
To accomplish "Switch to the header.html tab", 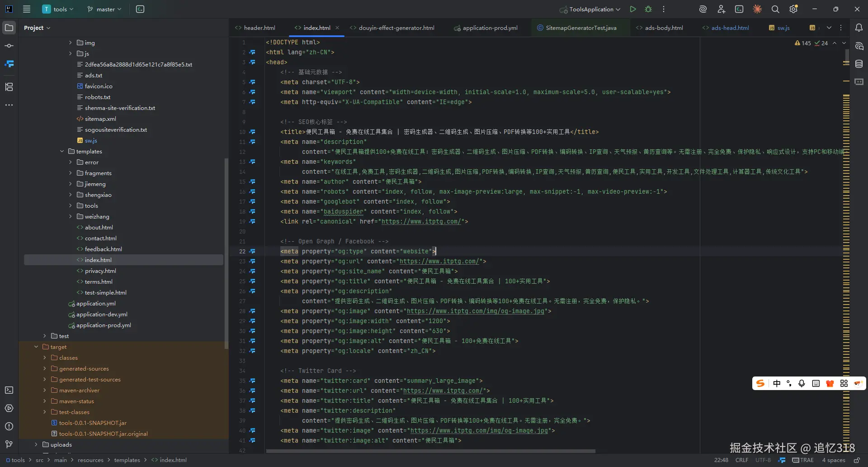I will pos(259,28).
